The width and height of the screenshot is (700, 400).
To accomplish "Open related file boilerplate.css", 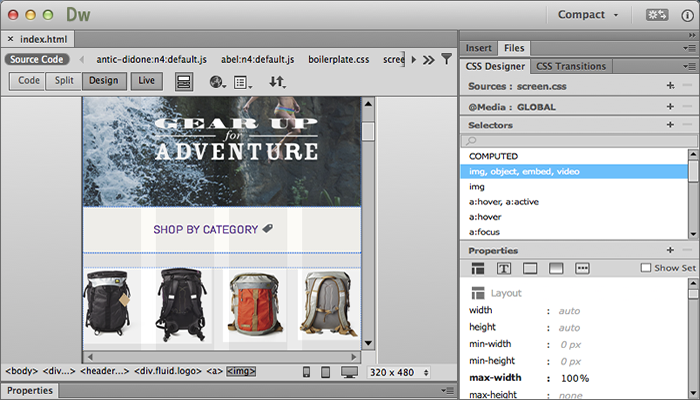I will [x=338, y=59].
